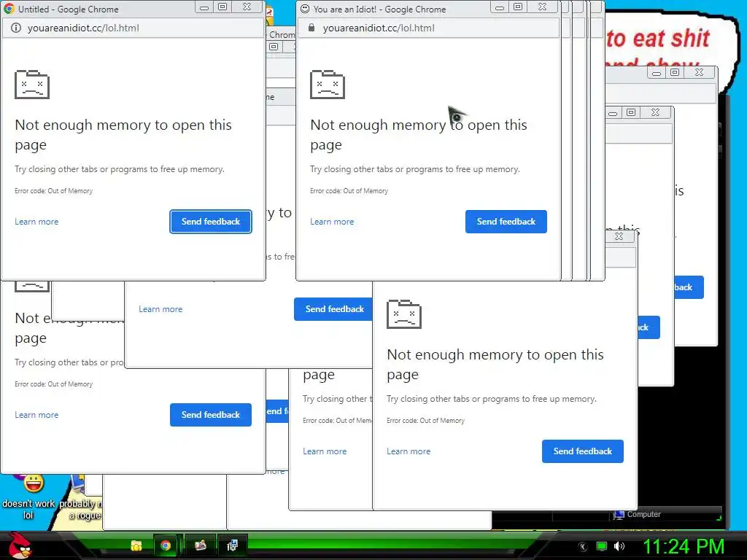This screenshot has width=747, height=560.
Task: Open Learn more in the bottom-middle covered window
Action: (x=325, y=451)
